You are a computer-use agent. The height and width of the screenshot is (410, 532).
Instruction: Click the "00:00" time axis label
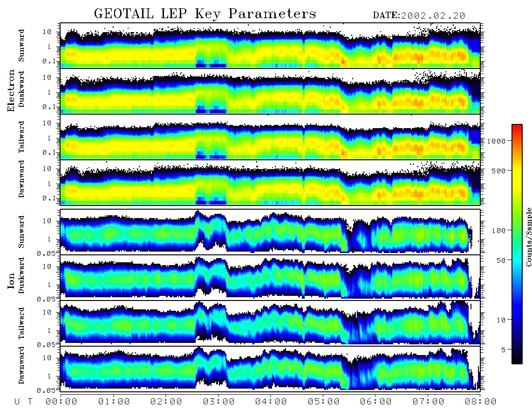click(x=61, y=402)
